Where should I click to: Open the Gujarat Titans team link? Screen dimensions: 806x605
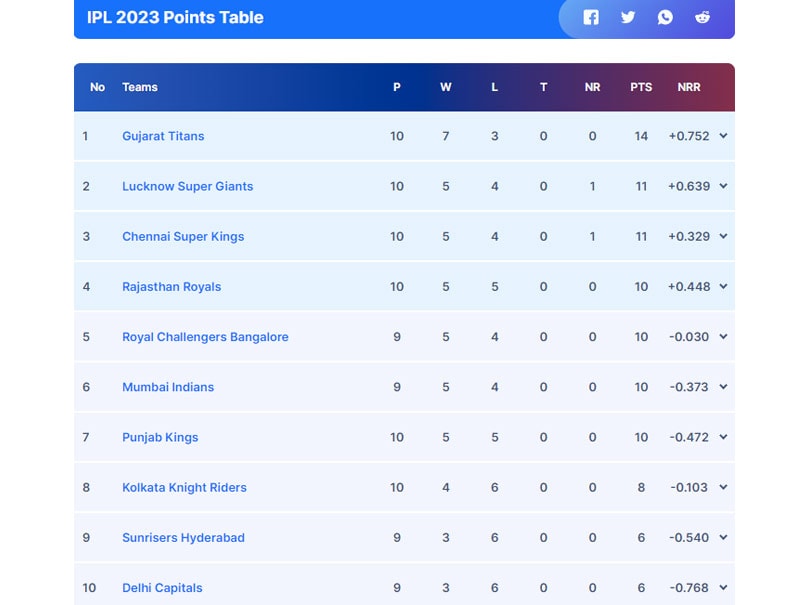click(163, 136)
